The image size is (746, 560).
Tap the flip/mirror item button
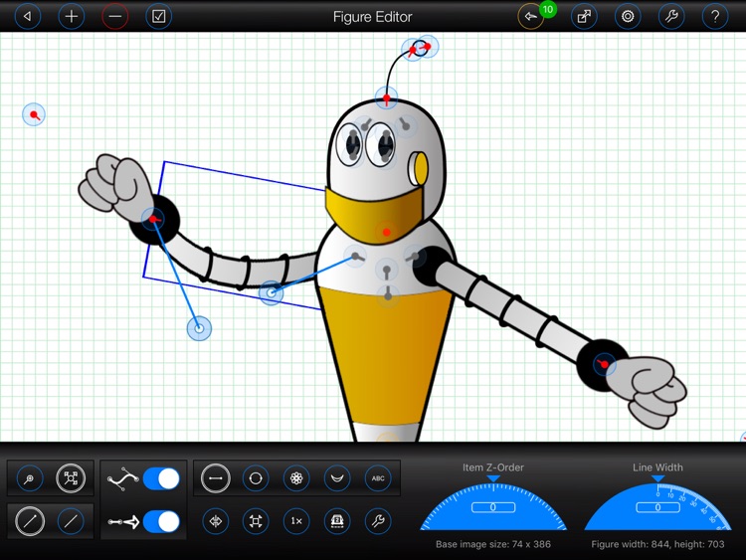click(x=216, y=521)
